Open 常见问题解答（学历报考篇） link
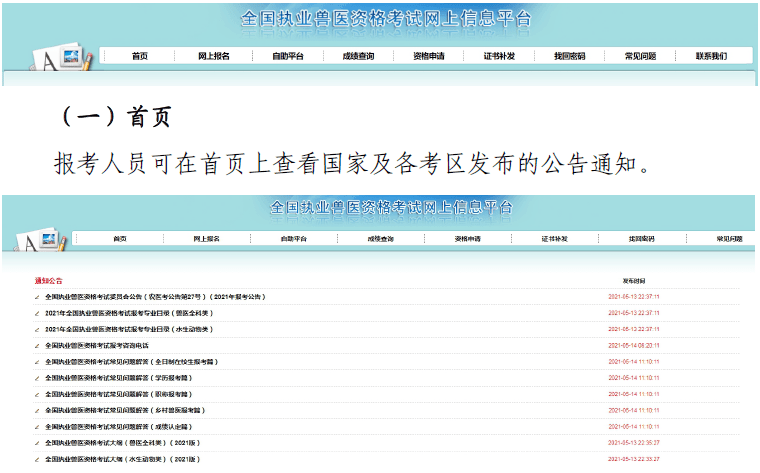Image resolution: width=760 pixels, height=473 pixels. tap(119, 378)
